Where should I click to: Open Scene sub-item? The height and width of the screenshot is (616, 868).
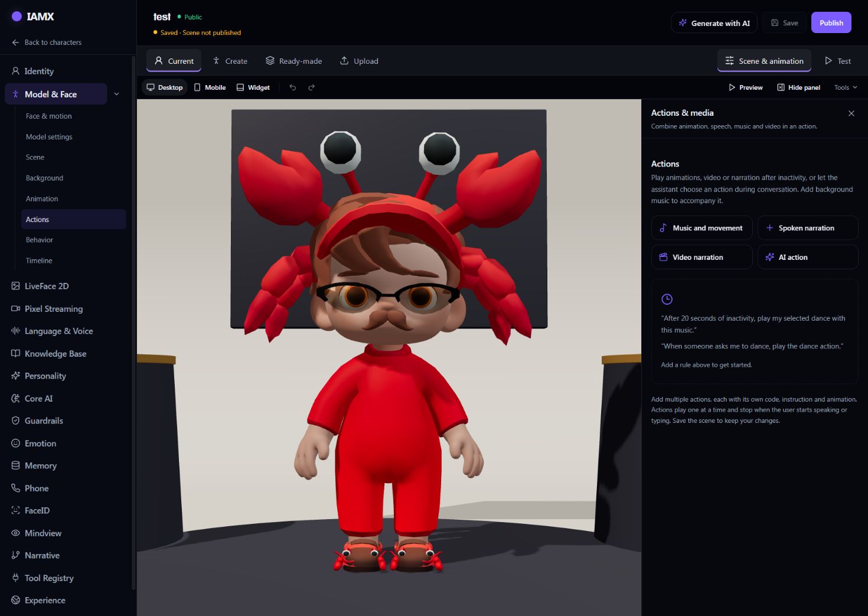(x=35, y=158)
